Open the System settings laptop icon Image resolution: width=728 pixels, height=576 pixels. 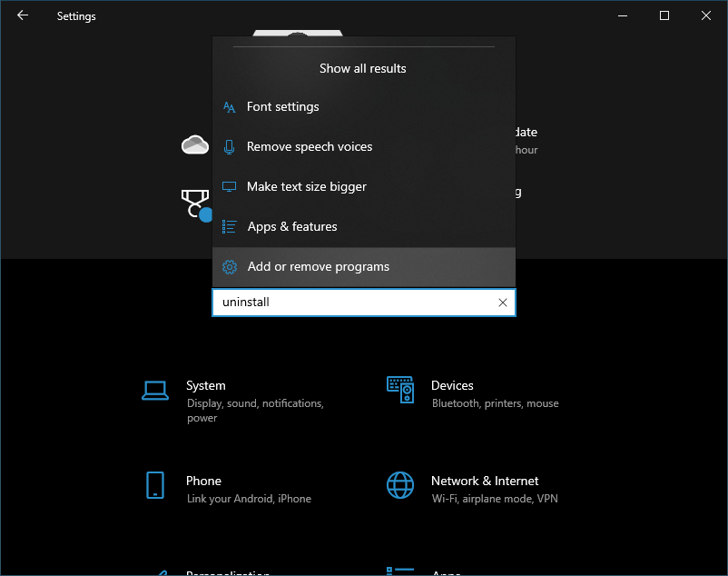(155, 391)
